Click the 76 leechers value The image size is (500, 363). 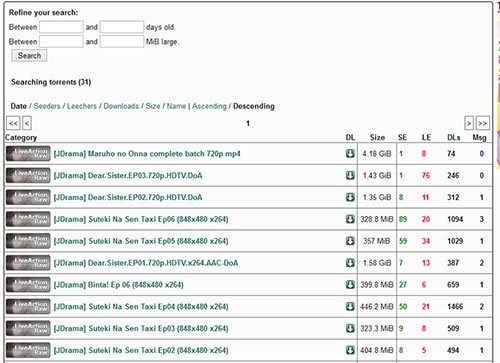426,175
